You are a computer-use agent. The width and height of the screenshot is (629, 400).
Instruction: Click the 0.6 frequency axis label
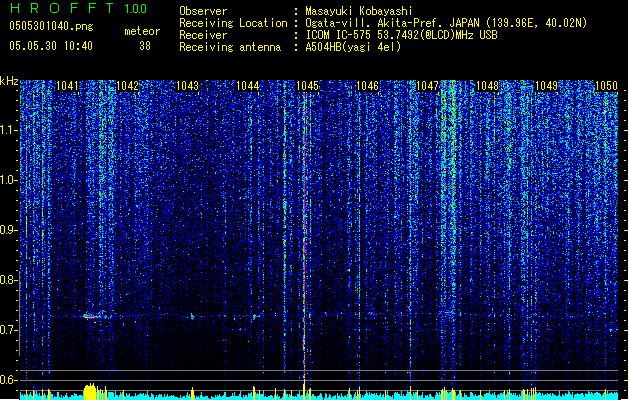click(x=9, y=380)
